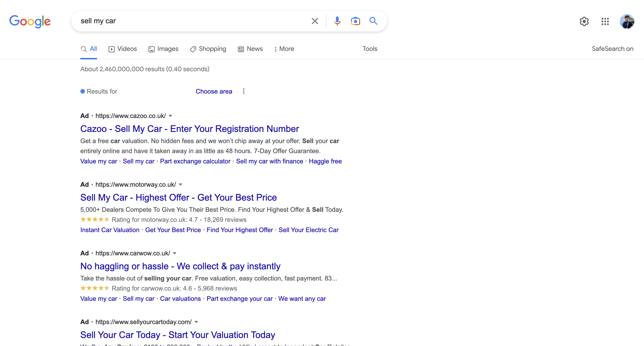This screenshot has height=346, width=644.
Task: Click SafeSearch on
Action: click(x=612, y=49)
